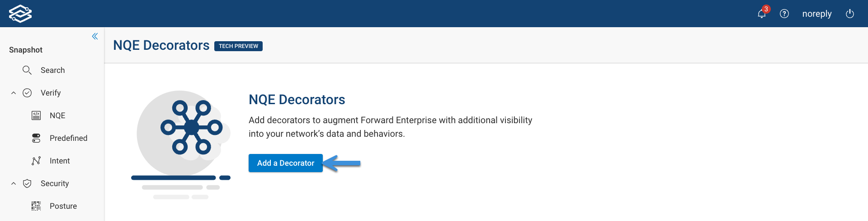The width and height of the screenshot is (868, 221).
Task: Click the Verify checkmark circle icon
Action: pos(27,93)
